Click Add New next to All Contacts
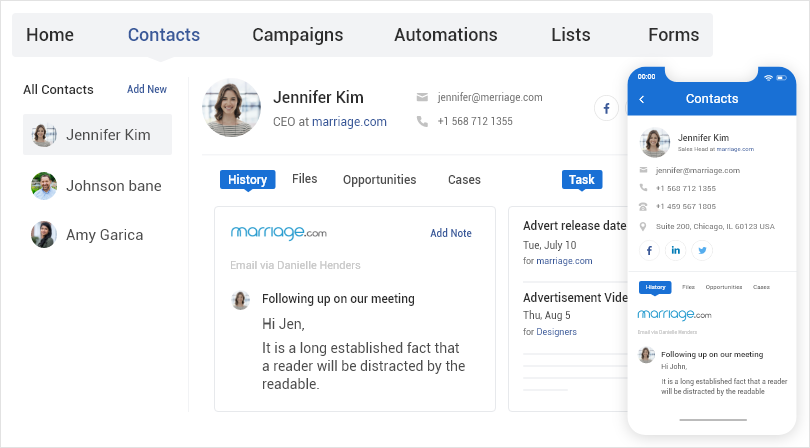The width and height of the screenshot is (810, 448). point(147,89)
